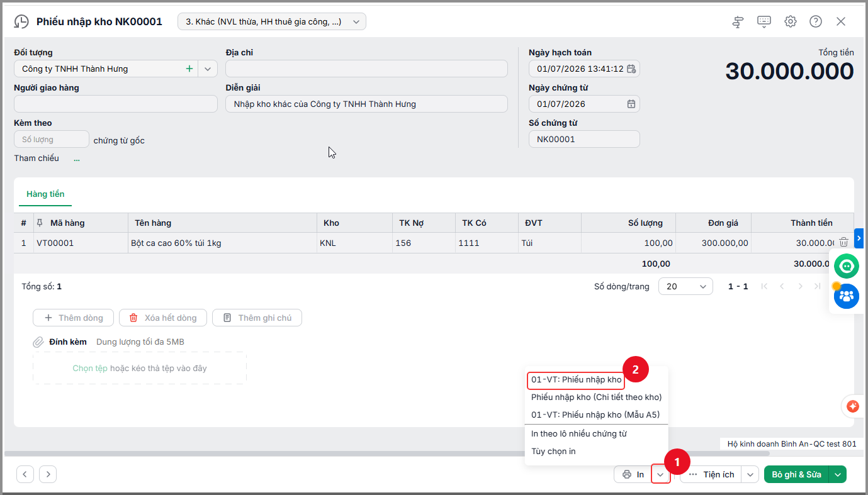This screenshot has width=868, height=495.
Task: Open Tiện ích utilities button
Action: pos(711,474)
